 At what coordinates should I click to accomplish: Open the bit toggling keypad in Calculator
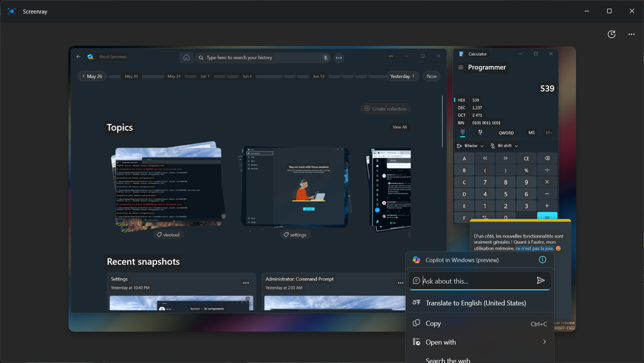pyautogui.click(x=480, y=133)
